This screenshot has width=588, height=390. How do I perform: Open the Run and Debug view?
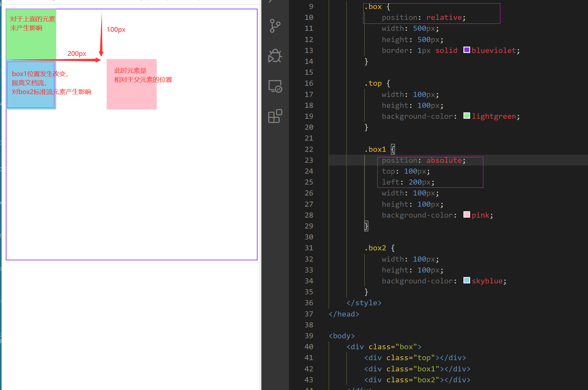275,56
